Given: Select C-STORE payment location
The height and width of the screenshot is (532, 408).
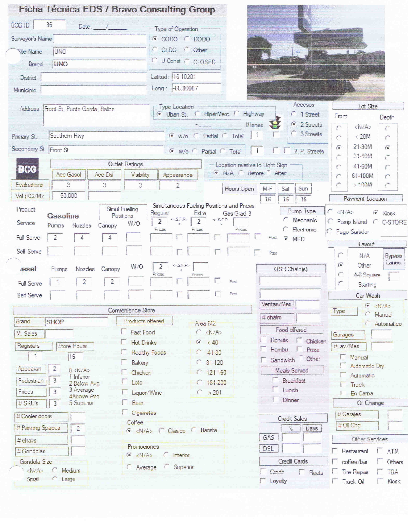Looking at the screenshot, I should [375, 222].
